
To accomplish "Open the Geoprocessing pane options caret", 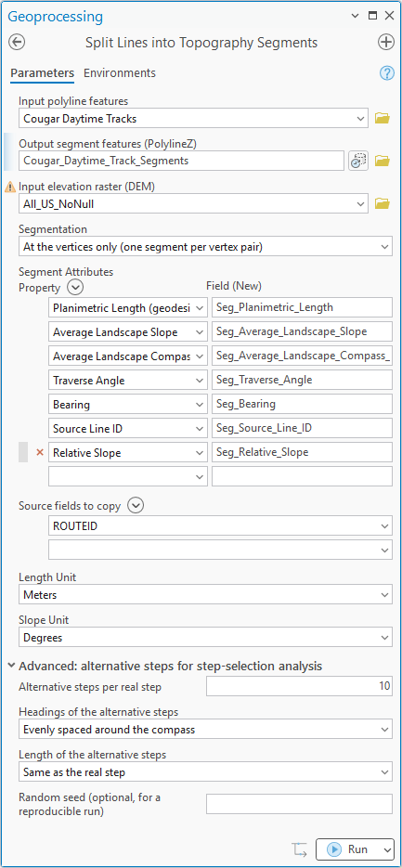I will [355, 16].
